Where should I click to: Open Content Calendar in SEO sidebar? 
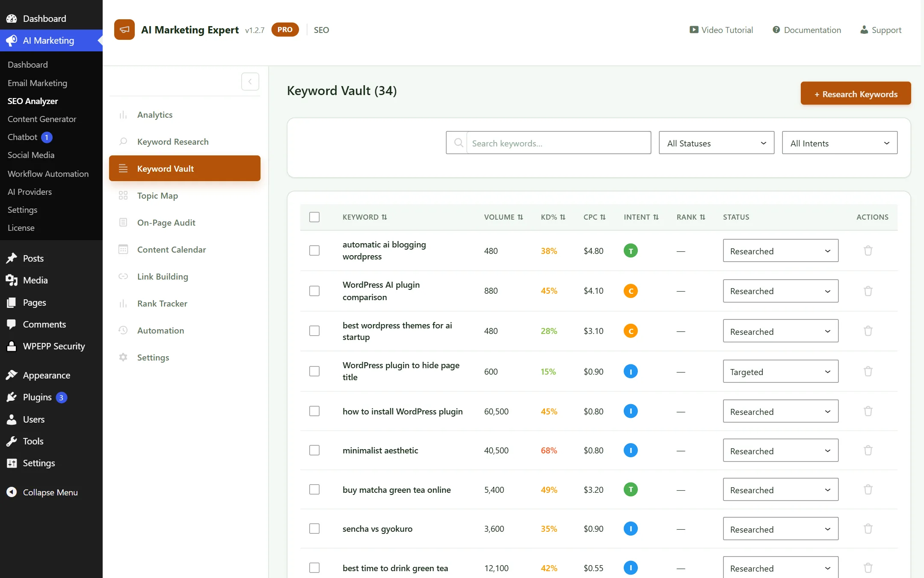click(x=185, y=250)
